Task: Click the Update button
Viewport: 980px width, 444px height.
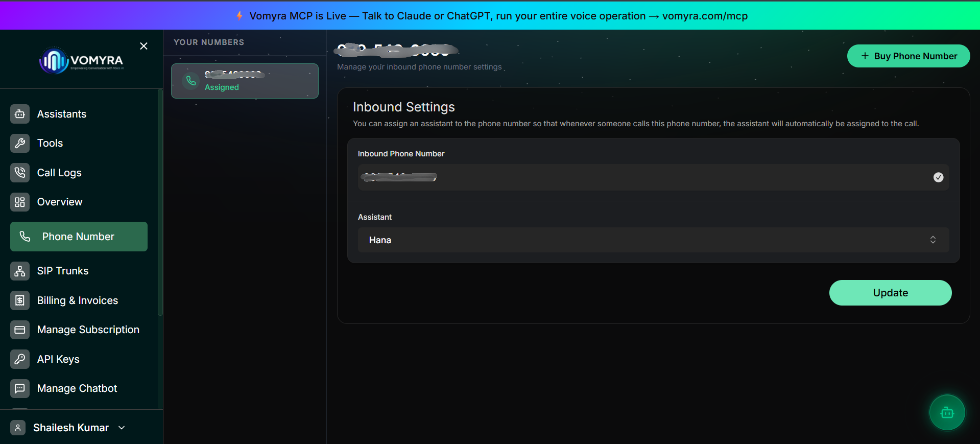Action: 890,293
